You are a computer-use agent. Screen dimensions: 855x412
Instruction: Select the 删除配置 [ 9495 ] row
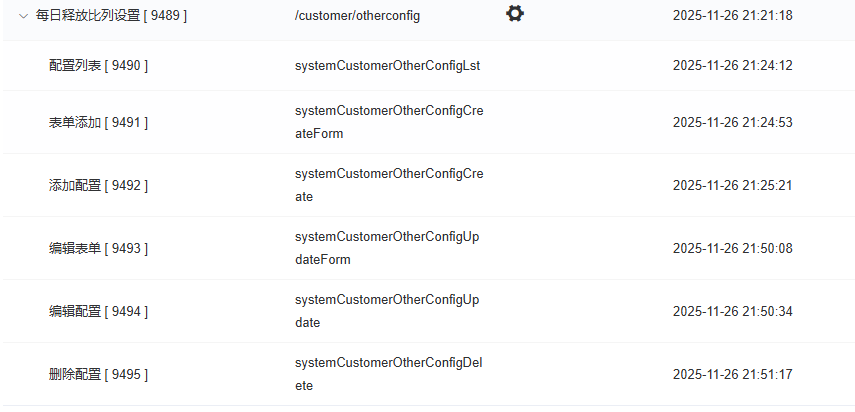coord(98,375)
